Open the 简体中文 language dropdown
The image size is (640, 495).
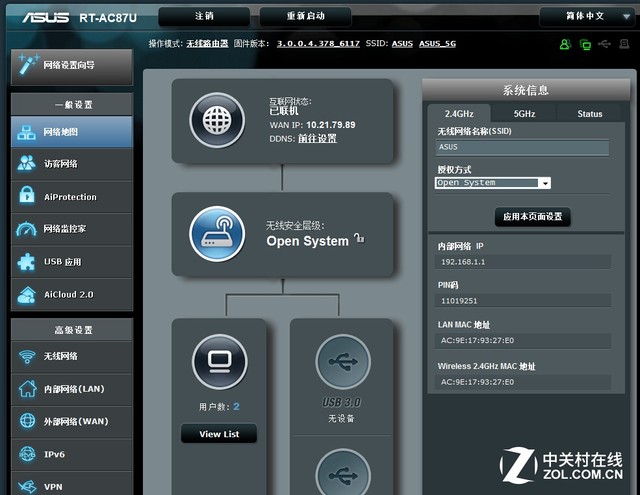coord(587,17)
